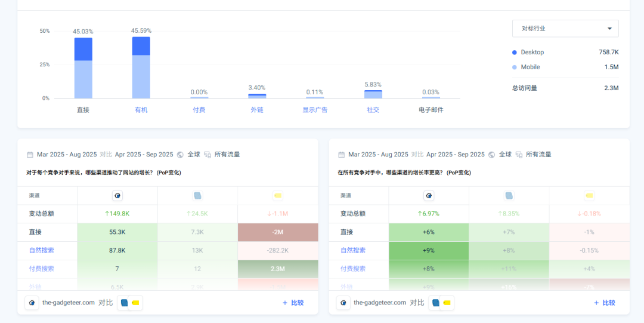Click the 8.35% total change cell
The width and height of the screenshot is (644, 323).
tap(509, 214)
